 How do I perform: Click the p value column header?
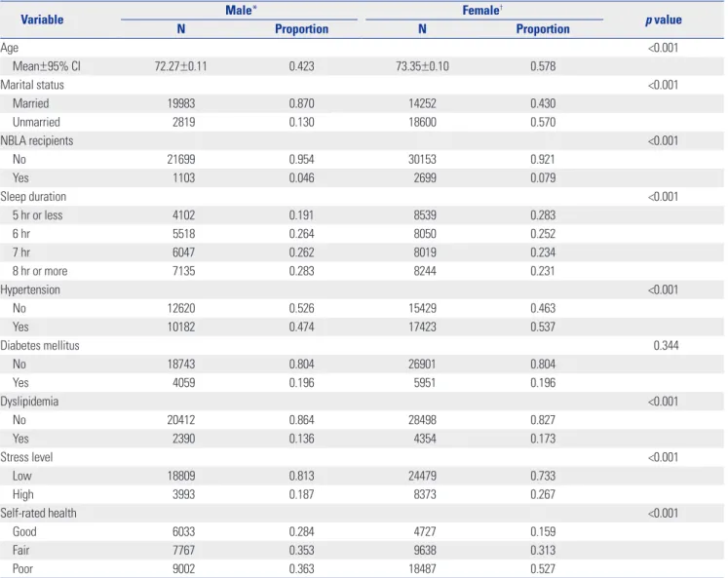pos(664,19)
